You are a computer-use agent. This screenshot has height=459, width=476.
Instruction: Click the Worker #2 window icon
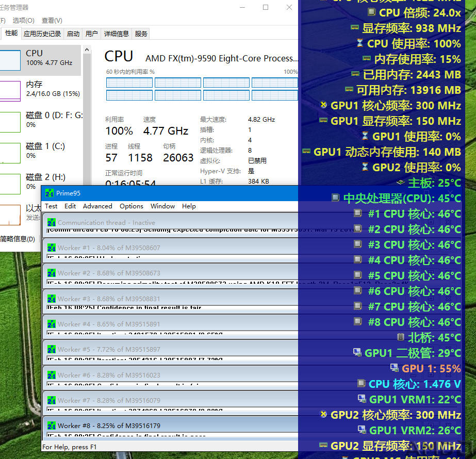pyautogui.click(x=51, y=273)
